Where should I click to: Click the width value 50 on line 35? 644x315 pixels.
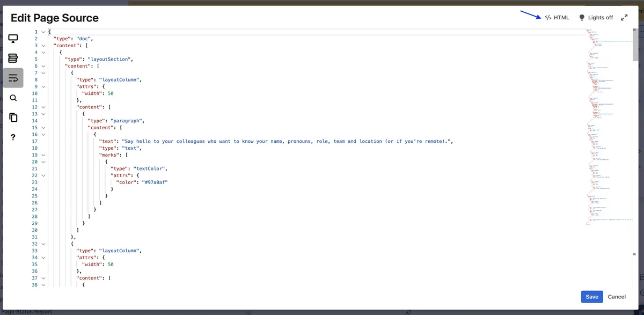click(111, 264)
